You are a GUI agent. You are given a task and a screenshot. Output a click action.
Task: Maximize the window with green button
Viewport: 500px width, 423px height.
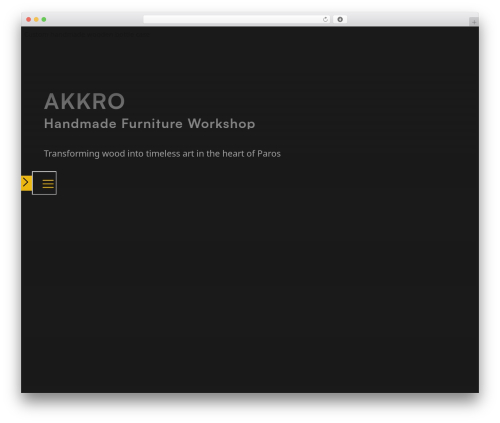coord(44,20)
